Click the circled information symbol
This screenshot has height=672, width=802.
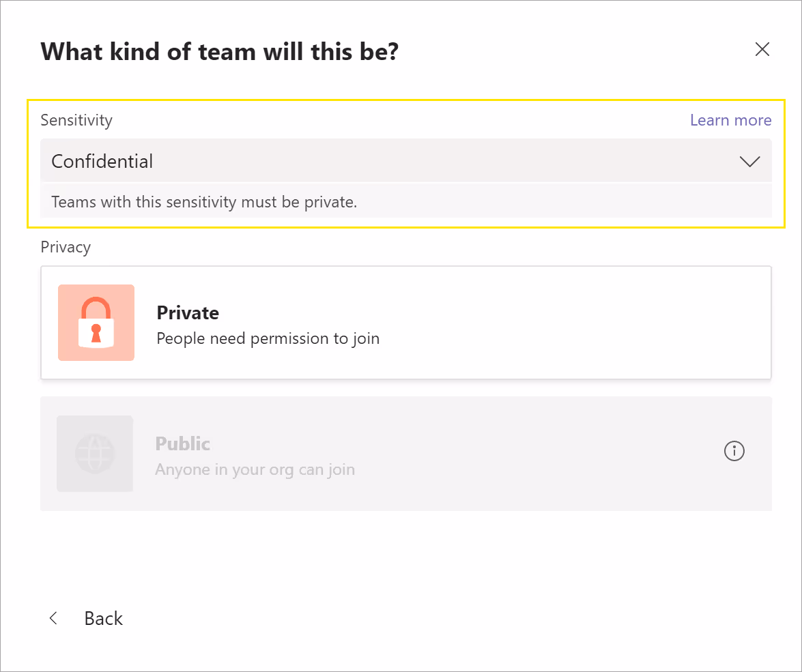tap(734, 451)
